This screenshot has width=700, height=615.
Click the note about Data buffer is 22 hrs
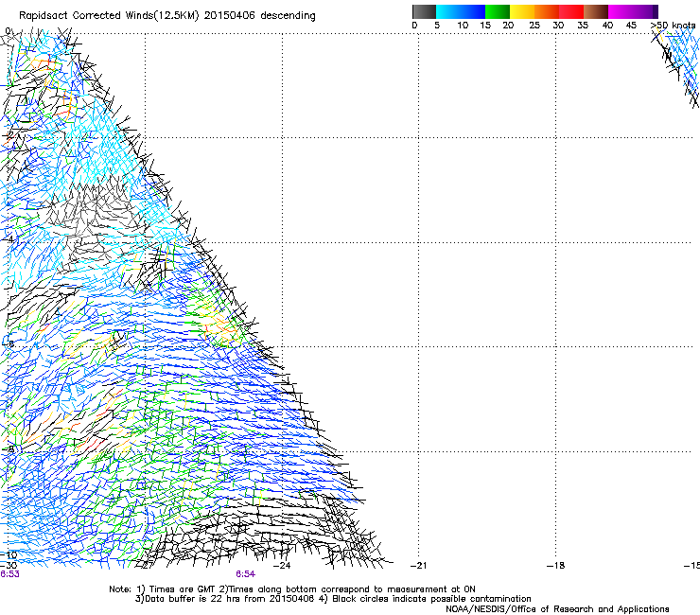[333, 599]
